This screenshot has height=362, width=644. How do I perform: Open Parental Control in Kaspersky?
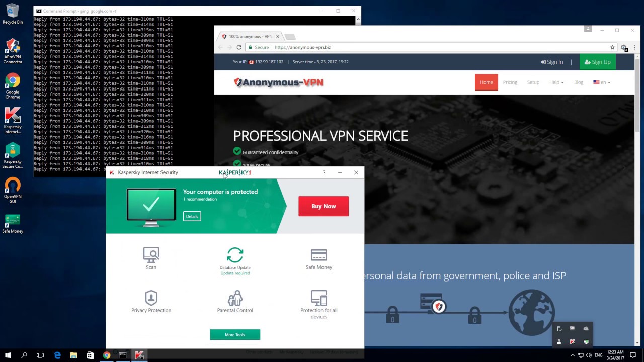pos(235,302)
